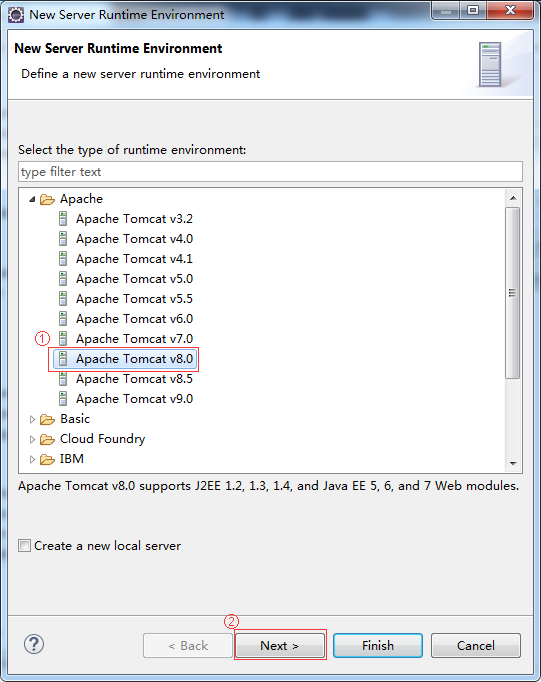Click the server icon beside Apache Tomcat v5.0
Image resolution: width=541 pixels, height=682 pixels.
coord(63,279)
